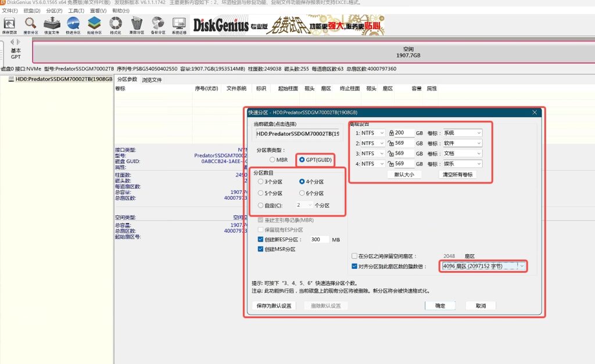Uncheck the 创建MSR分区 checkbox

tap(260, 249)
